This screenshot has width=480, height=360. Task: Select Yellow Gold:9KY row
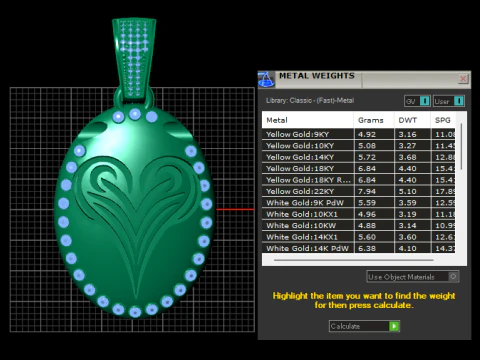coord(359,134)
